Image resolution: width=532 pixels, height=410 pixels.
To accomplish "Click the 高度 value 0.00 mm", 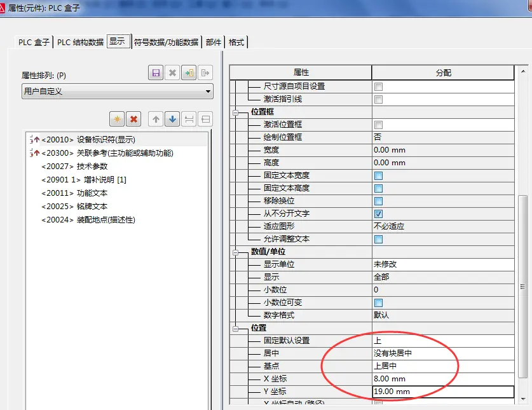I will [x=443, y=163].
